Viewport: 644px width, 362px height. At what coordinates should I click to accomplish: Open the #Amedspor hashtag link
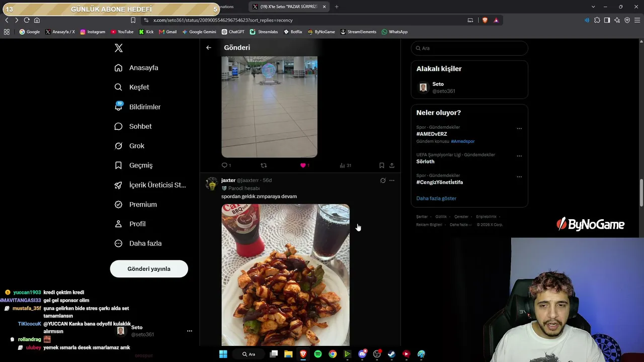point(463,141)
